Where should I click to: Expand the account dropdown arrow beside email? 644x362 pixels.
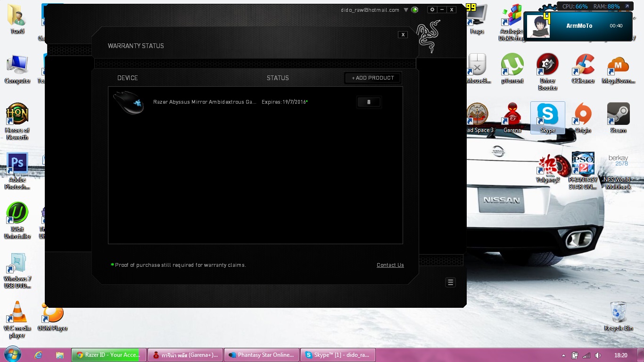405,10
